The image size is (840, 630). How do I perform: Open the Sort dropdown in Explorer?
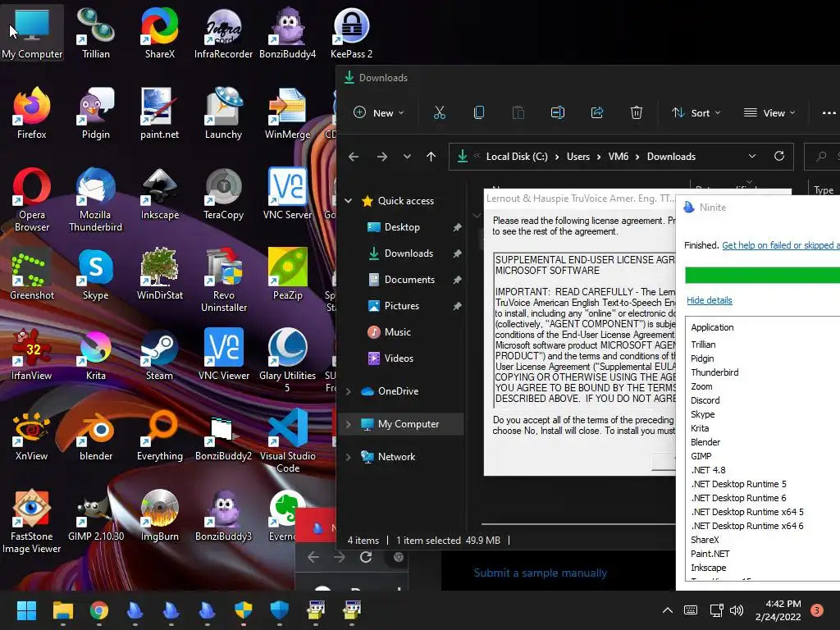pos(696,112)
